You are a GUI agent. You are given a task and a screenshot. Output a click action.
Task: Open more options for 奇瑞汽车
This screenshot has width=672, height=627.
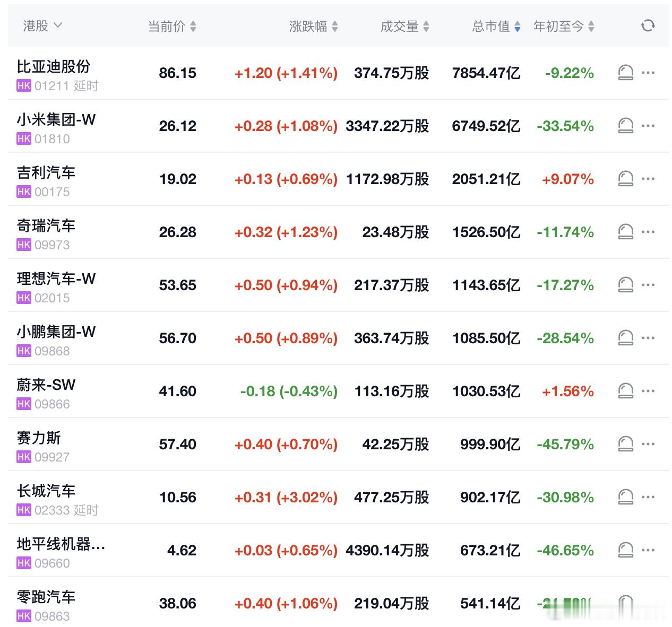(648, 232)
